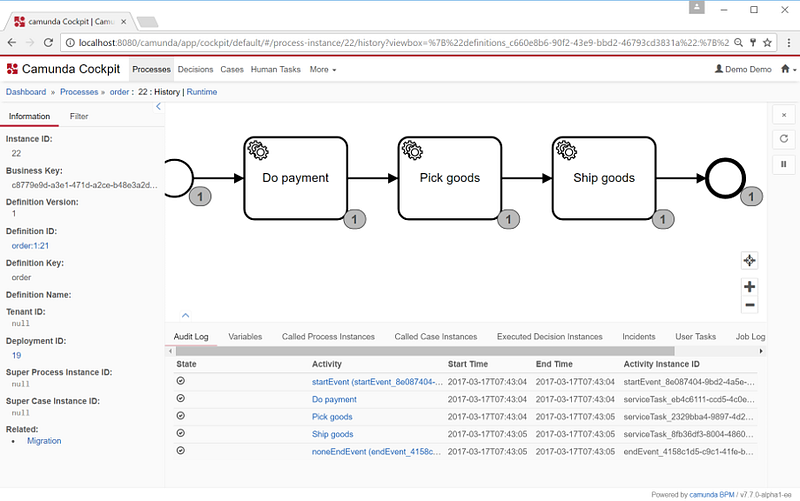Click the Runtime view link
The height and width of the screenshot is (501, 800).
point(202,92)
